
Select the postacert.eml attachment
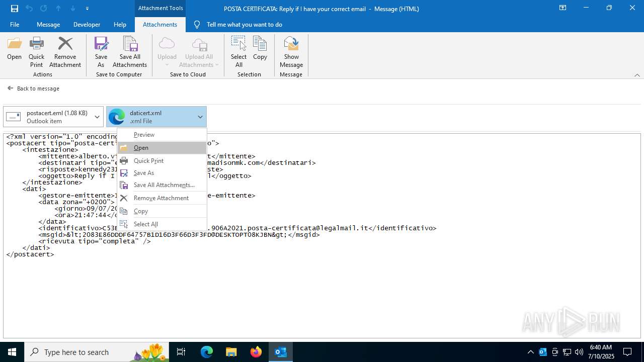point(47,117)
